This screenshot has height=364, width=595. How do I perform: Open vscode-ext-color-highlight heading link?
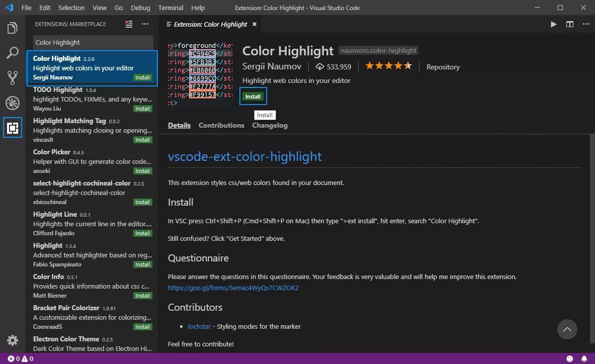tap(245, 156)
